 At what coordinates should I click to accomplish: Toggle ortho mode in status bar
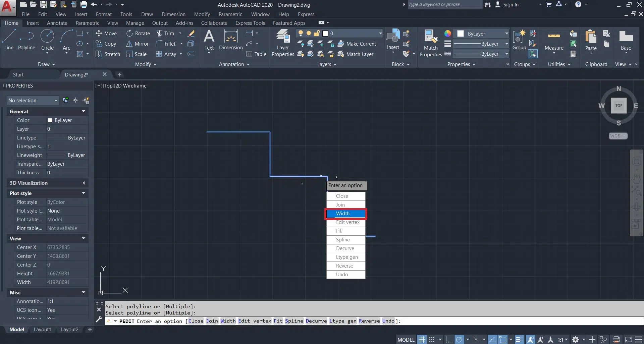coord(449,340)
